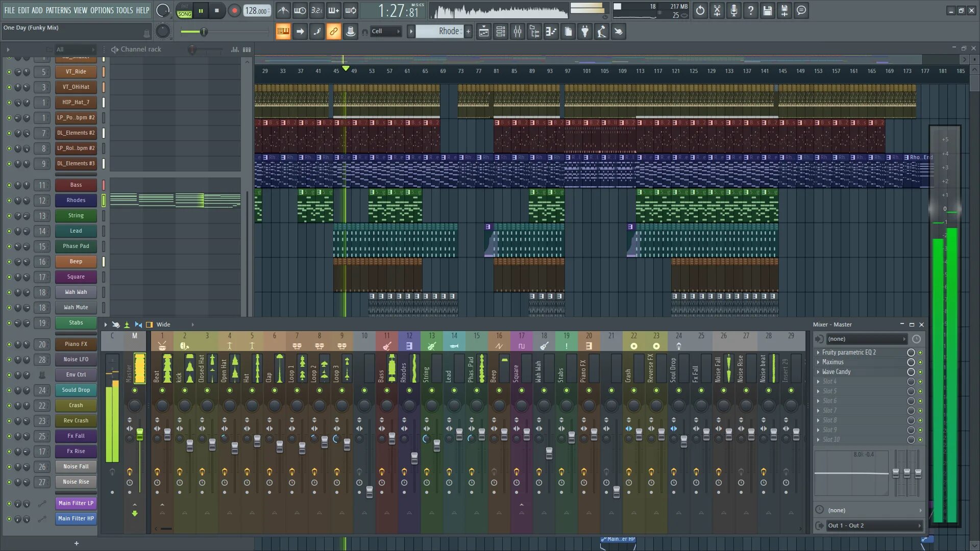The height and width of the screenshot is (551, 980).
Task: Click the record button to arm recording
Action: pos(234,10)
